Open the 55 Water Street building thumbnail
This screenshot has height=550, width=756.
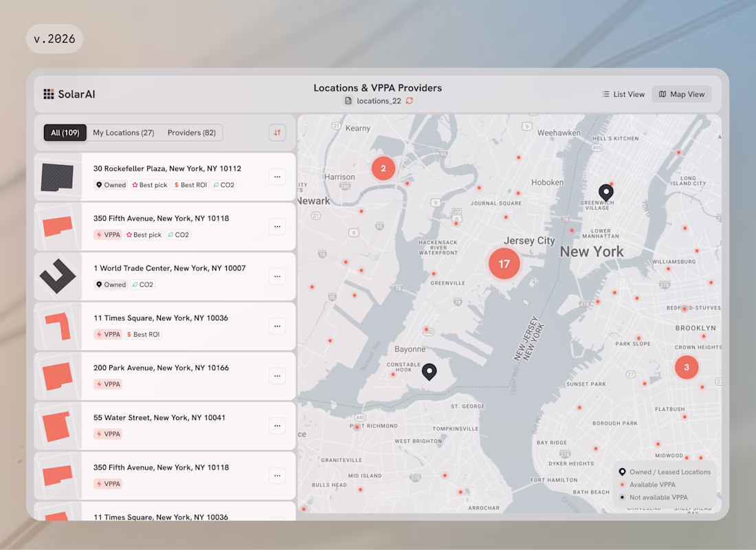click(57, 426)
